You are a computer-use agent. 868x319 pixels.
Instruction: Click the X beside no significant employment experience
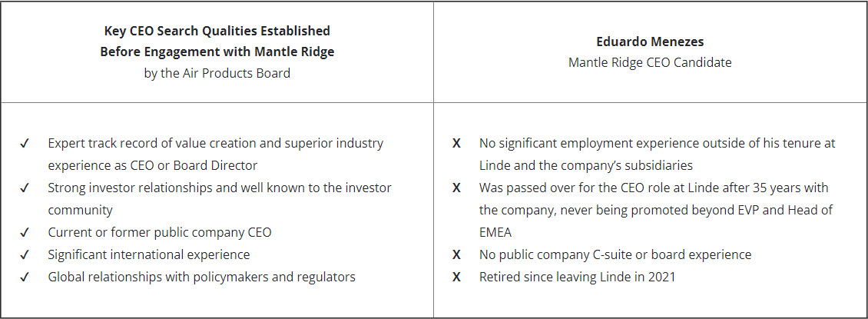click(456, 144)
